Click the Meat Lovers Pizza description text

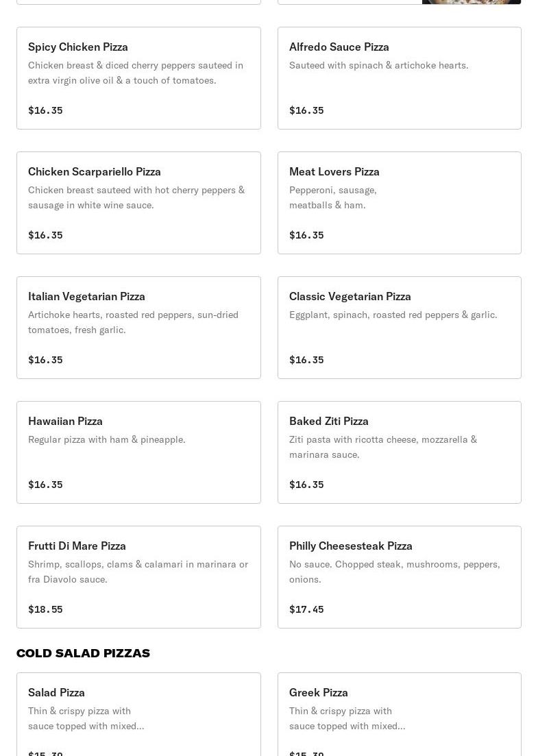[332, 197]
